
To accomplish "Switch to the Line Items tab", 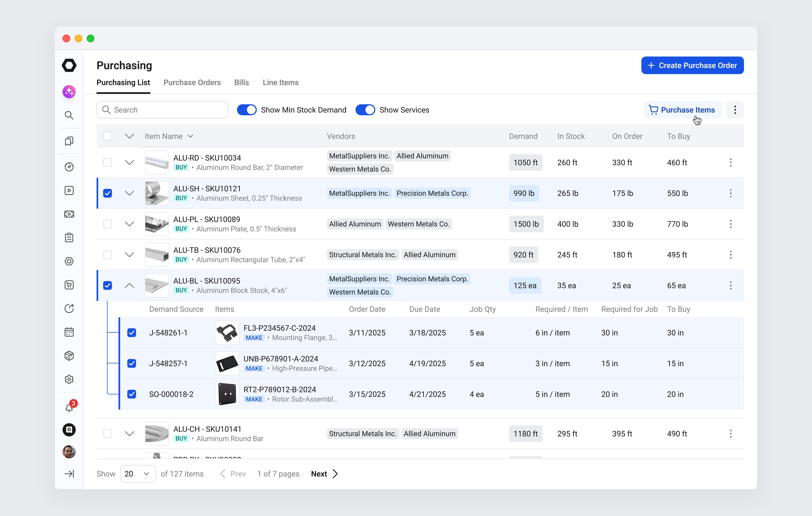I will pos(281,82).
